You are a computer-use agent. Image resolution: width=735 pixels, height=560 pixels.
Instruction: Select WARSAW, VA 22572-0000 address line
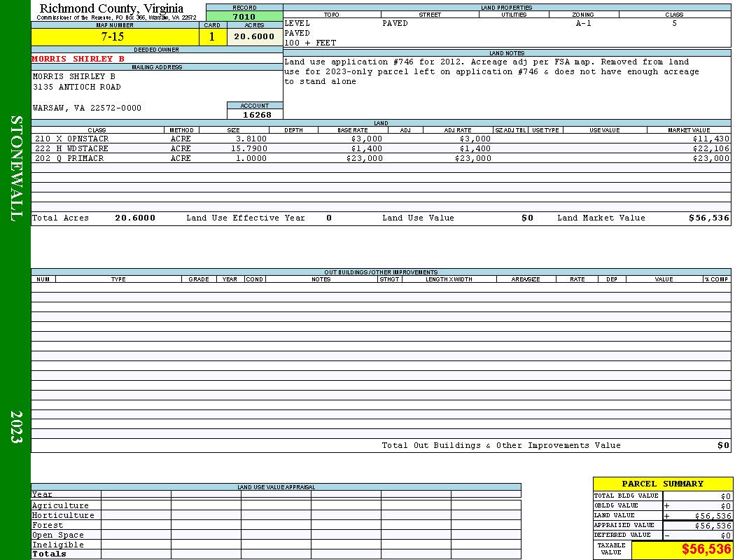[x=87, y=108]
